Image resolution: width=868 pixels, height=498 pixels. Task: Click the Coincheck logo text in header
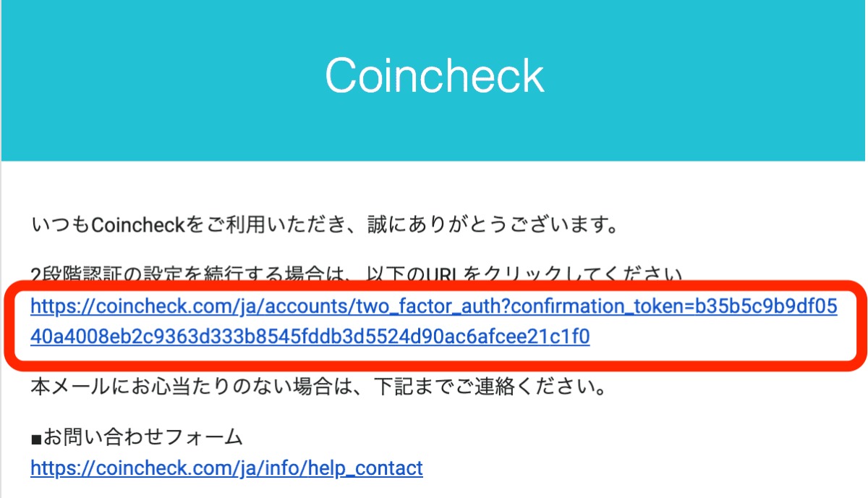tap(434, 75)
